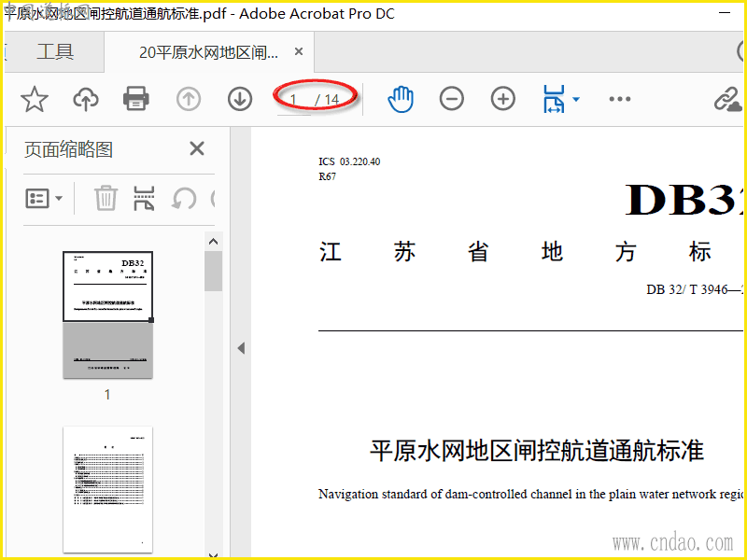Rotate page counterclockwise icon

coord(183,198)
